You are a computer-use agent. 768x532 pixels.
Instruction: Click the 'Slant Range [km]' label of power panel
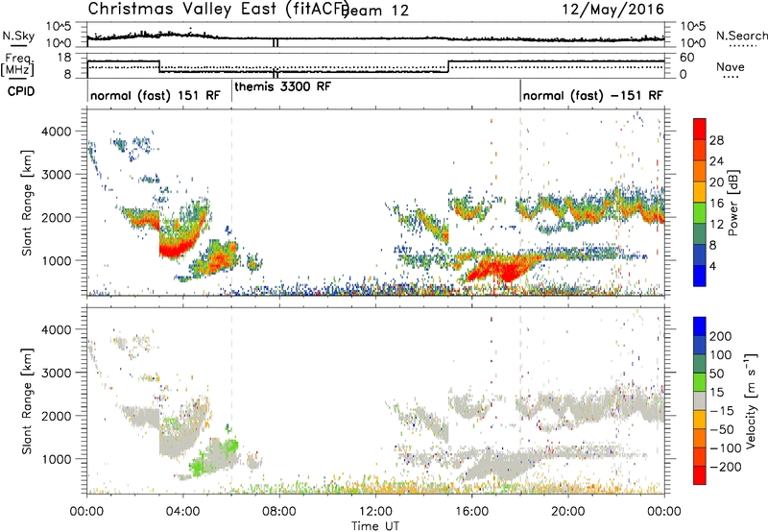(27, 203)
